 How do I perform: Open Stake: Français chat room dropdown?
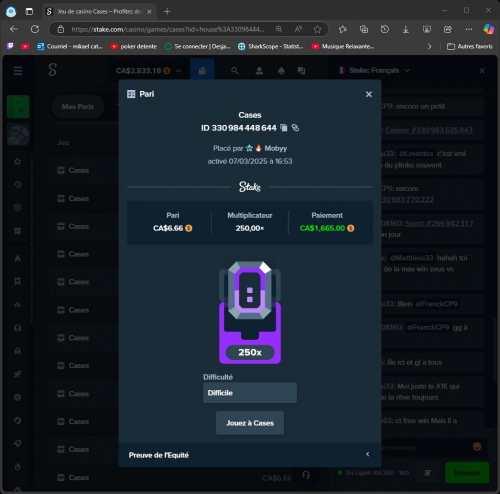(374, 70)
